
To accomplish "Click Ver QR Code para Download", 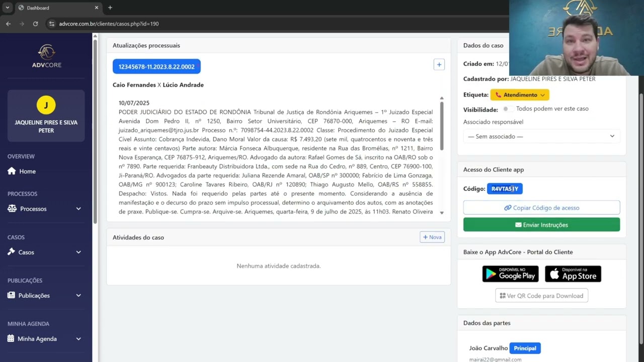I will tap(541, 296).
